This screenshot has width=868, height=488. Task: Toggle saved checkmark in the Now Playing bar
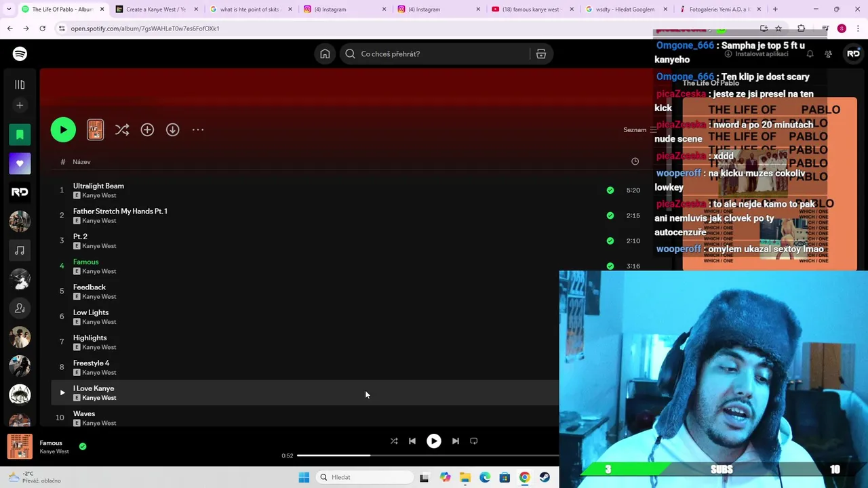click(x=83, y=447)
